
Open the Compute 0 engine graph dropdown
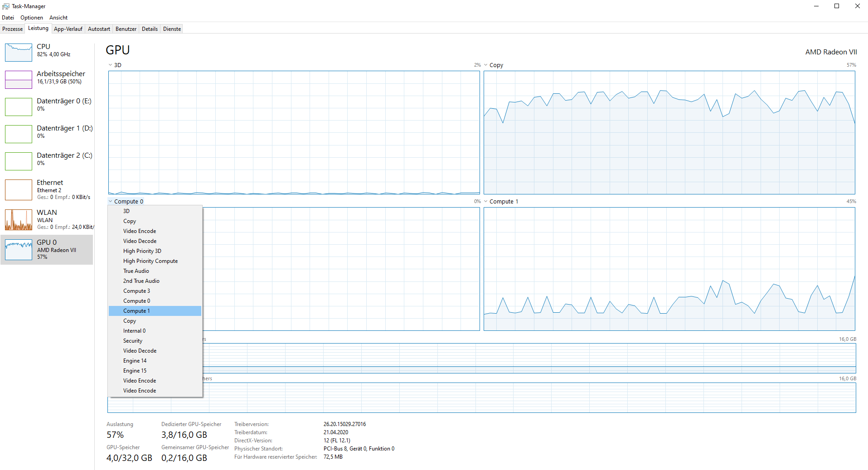(x=126, y=202)
